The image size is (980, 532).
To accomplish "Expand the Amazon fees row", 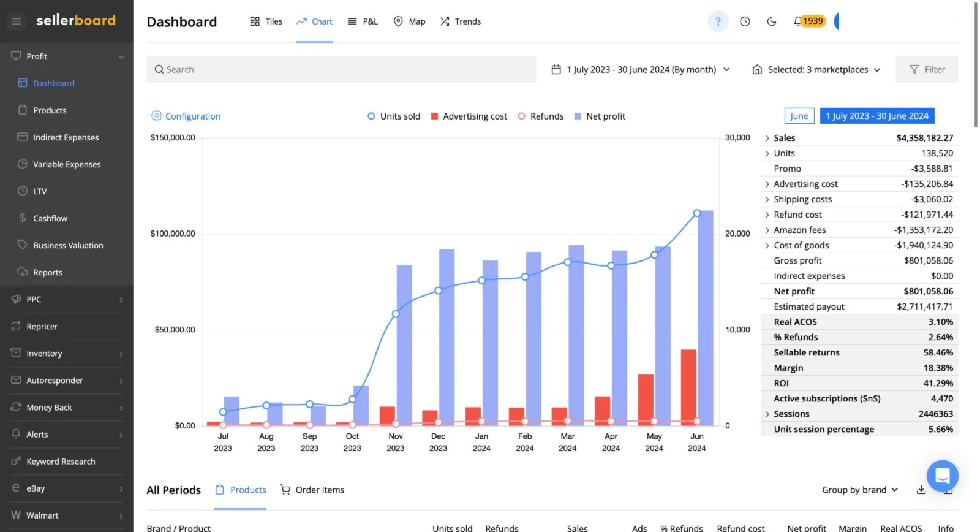I will click(767, 230).
